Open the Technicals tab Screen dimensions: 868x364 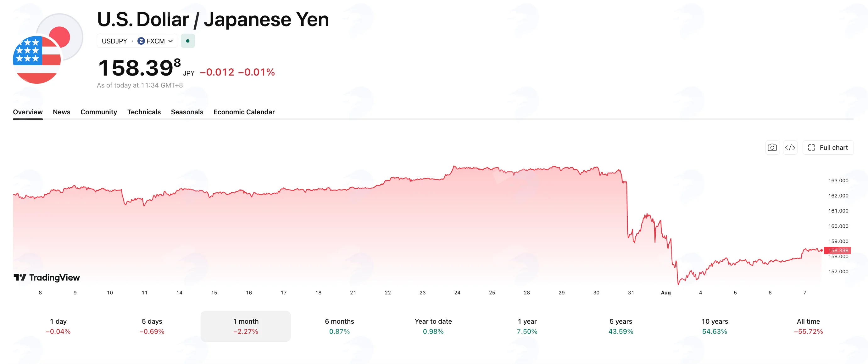tap(144, 112)
